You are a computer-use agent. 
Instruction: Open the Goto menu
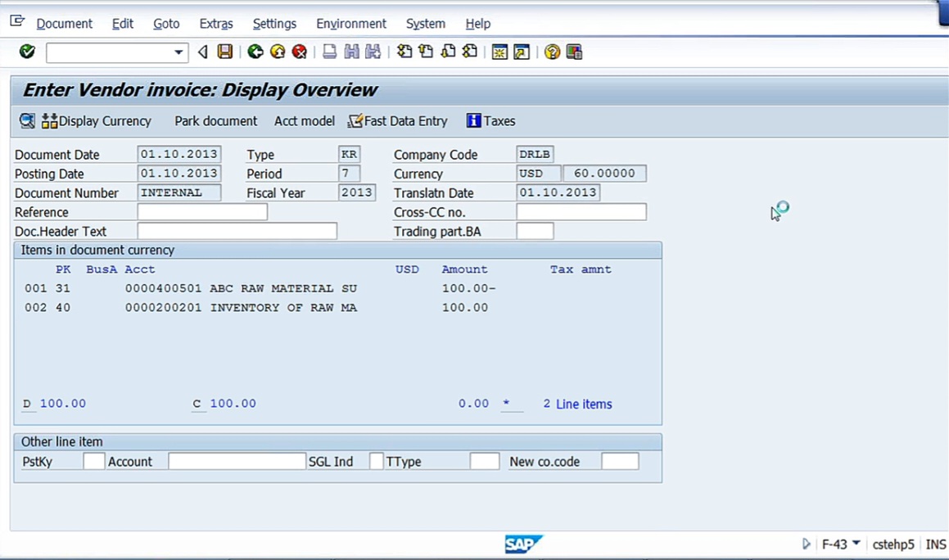[166, 24]
